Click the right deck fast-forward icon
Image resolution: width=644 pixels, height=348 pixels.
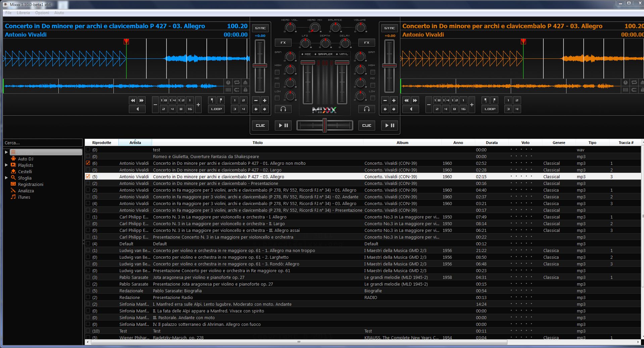pos(415,100)
